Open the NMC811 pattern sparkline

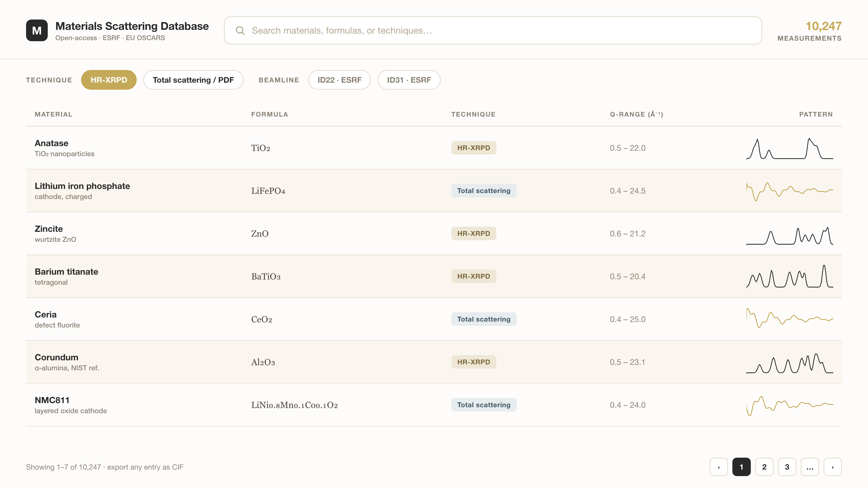790,406
